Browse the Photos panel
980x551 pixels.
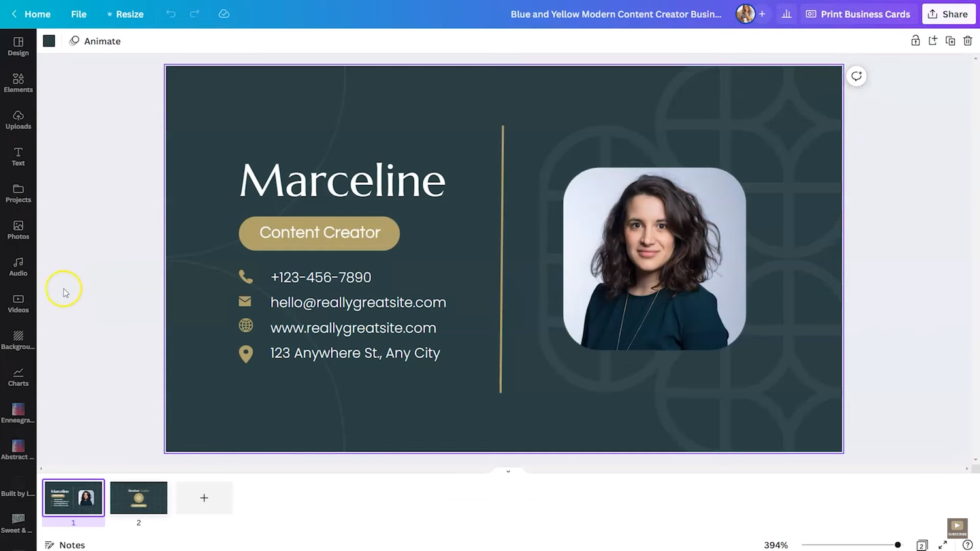coord(18,229)
